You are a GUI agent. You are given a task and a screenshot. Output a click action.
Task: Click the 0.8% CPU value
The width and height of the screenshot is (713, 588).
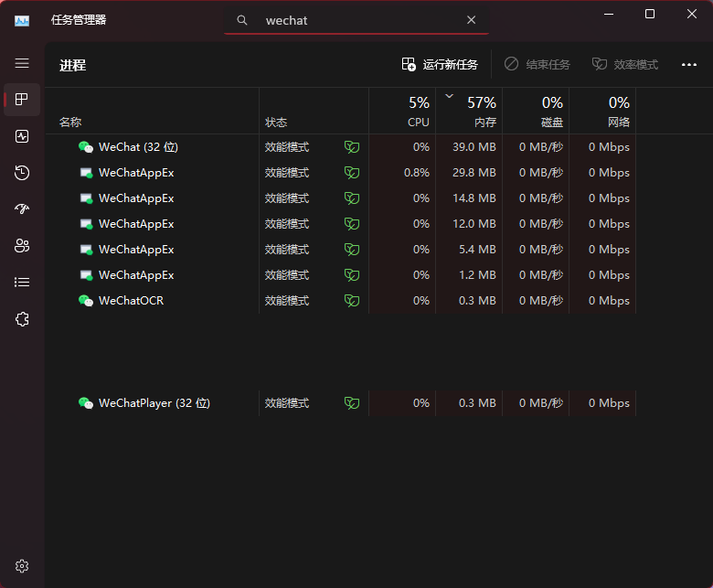[417, 173]
